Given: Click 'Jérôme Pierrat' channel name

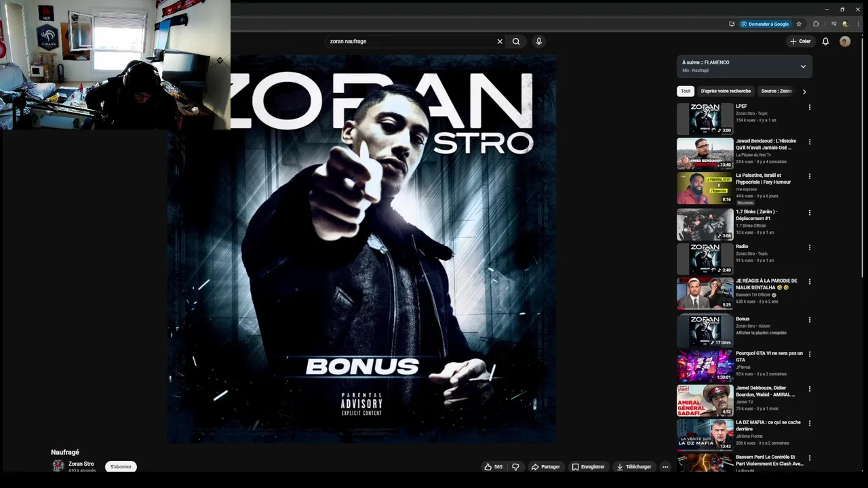Looking at the screenshot, I should pos(749,436).
